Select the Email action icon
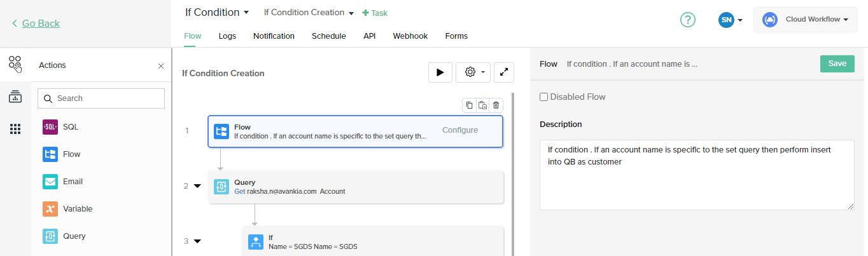The image size is (868, 256). click(x=50, y=182)
